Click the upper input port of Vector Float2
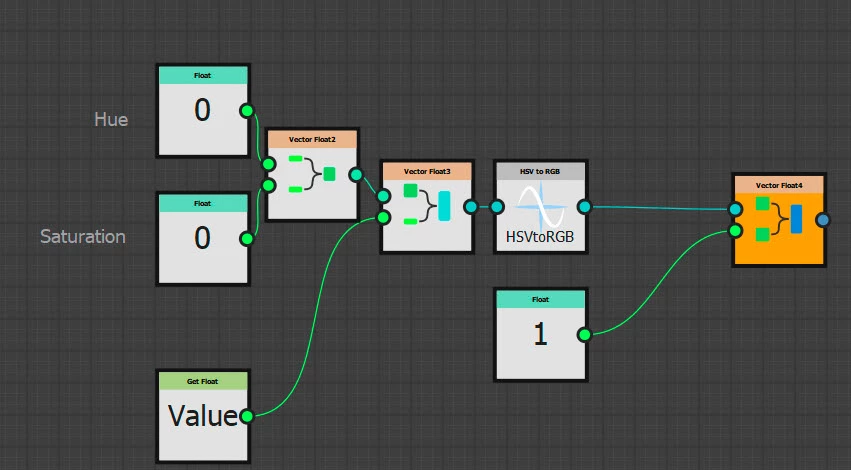851x470 pixels. point(269,164)
